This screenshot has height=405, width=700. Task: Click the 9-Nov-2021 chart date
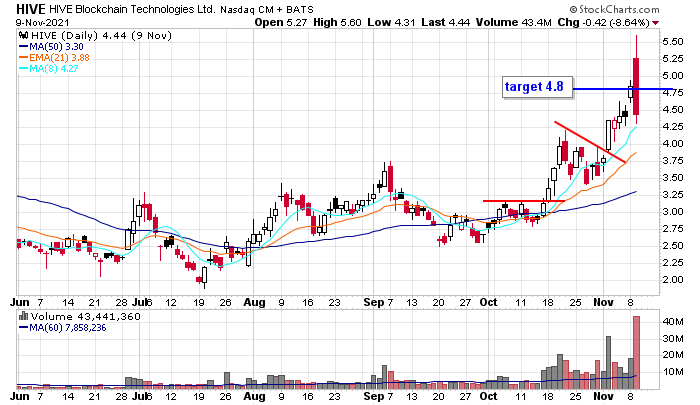pyautogui.click(x=42, y=22)
